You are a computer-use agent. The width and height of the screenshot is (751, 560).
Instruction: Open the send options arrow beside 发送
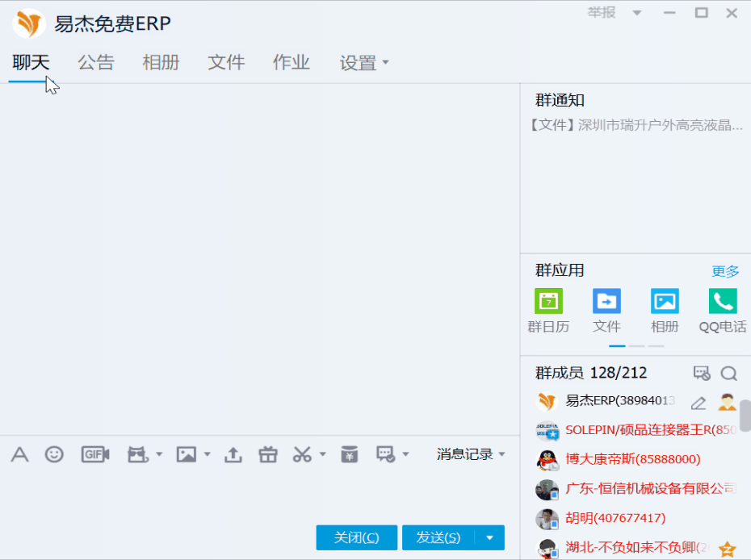tap(489, 537)
